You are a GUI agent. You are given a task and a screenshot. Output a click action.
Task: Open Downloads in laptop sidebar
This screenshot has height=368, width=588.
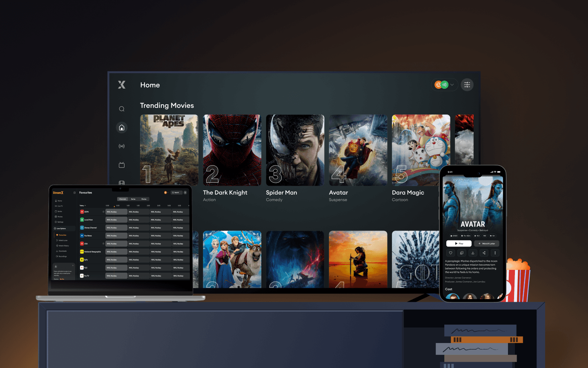point(61,251)
